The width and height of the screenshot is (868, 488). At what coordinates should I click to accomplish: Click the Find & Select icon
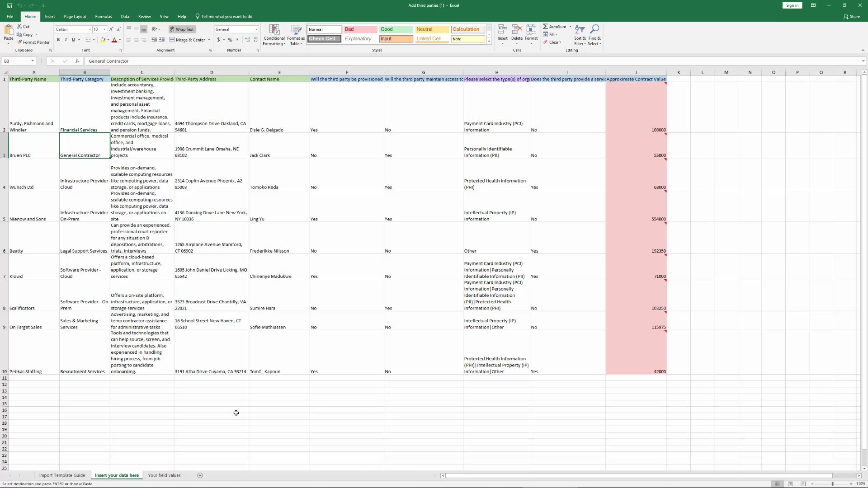595,35
